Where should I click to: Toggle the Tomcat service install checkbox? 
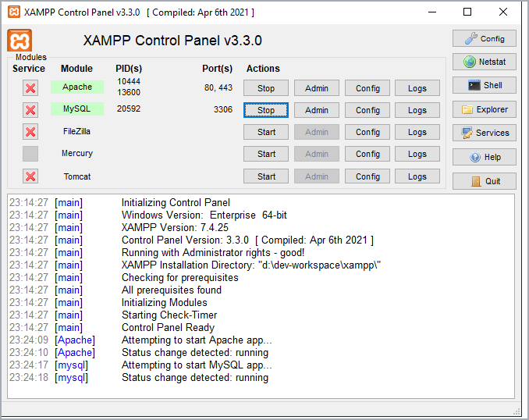(x=30, y=176)
